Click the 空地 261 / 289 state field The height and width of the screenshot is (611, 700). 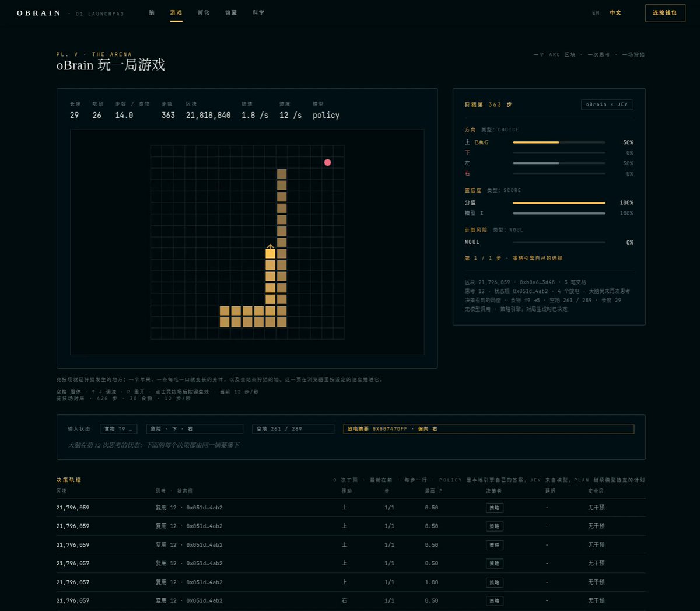pyautogui.click(x=293, y=429)
